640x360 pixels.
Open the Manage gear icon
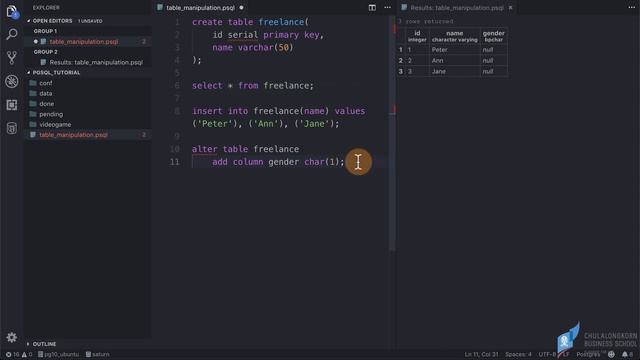click(x=11, y=337)
